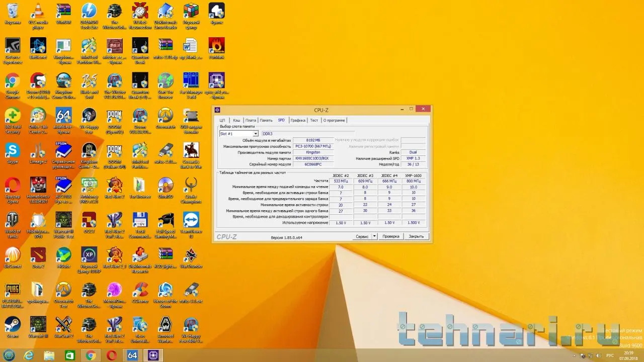Launch VLC media player desktop shortcut

pyautogui.click(x=38, y=11)
